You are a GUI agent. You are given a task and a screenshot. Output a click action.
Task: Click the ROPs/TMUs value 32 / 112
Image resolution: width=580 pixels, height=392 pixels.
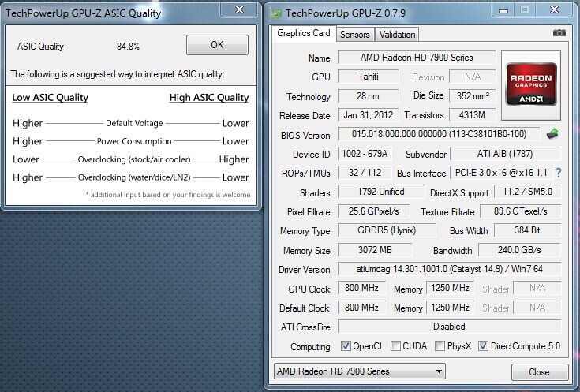[365, 172]
